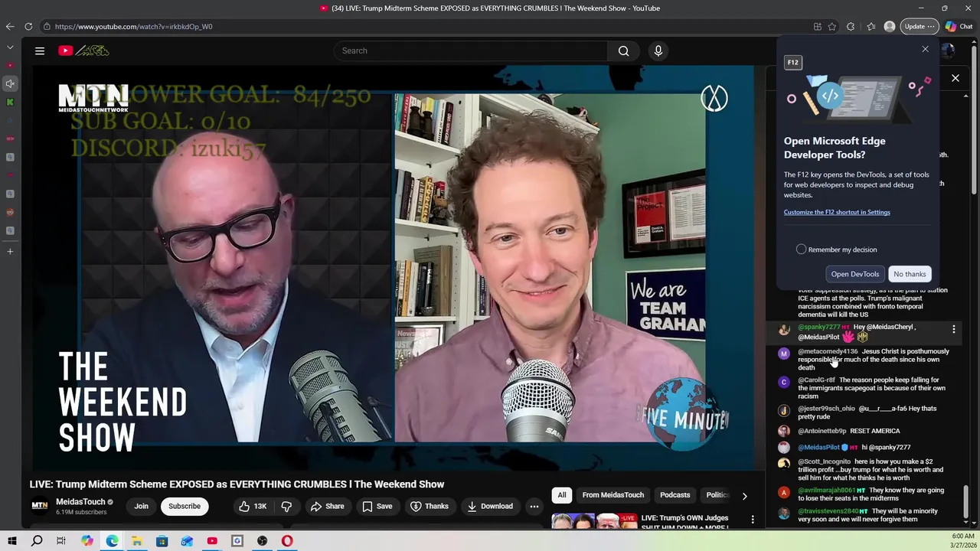Open Copilot Chat in the Edge toolbar
The width and height of the screenshot is (980, 551).
click(x=959, y=26)
